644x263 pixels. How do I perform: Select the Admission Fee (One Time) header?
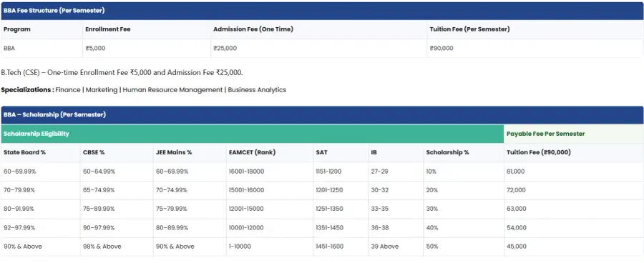(x=318, y=29)
